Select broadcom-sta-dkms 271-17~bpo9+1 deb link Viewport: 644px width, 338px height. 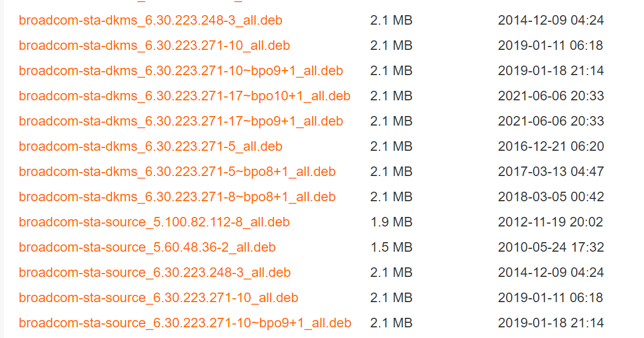180,122
